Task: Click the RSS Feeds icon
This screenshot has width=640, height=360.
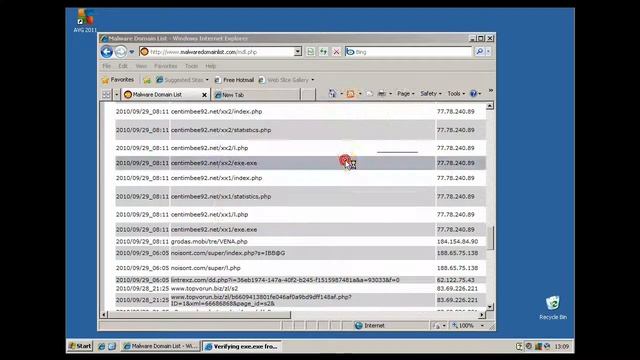Action: click(x=351, y=94)
